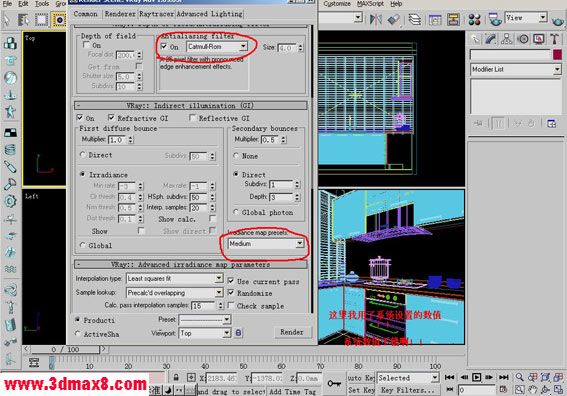Click the Time Configuration icon

coord(503,390)
